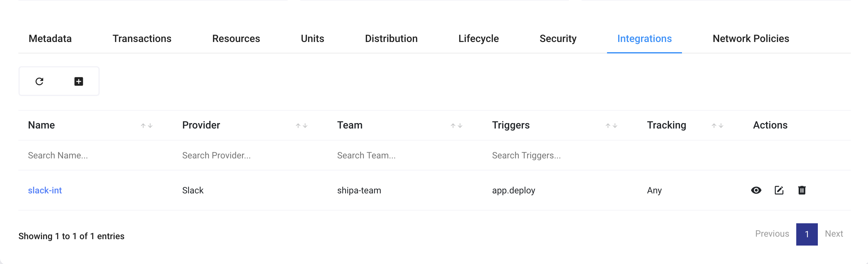
Task: Open the slack-int link
Action: [45, 191]
